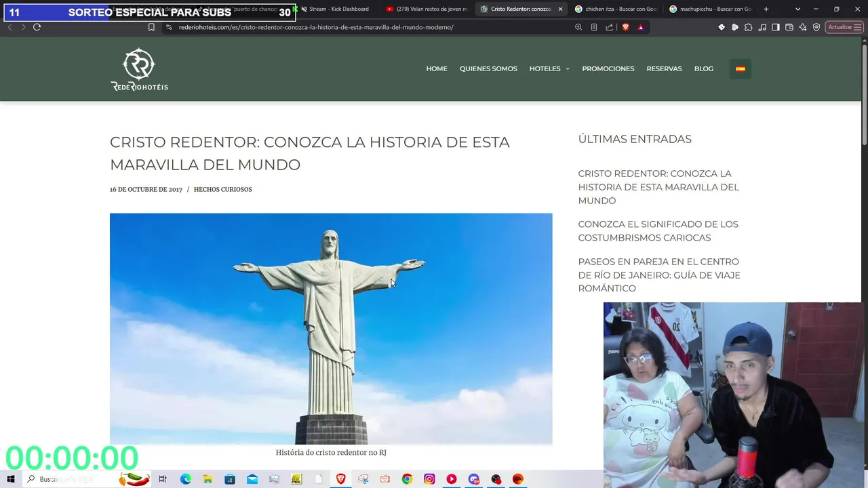Click the share icon in address bar
The height and width of the screenshot is (488, 868).
[x=609, y=27]
